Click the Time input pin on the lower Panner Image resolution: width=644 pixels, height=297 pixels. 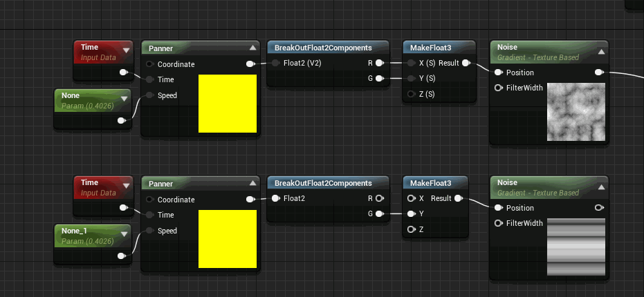[150, 215]
